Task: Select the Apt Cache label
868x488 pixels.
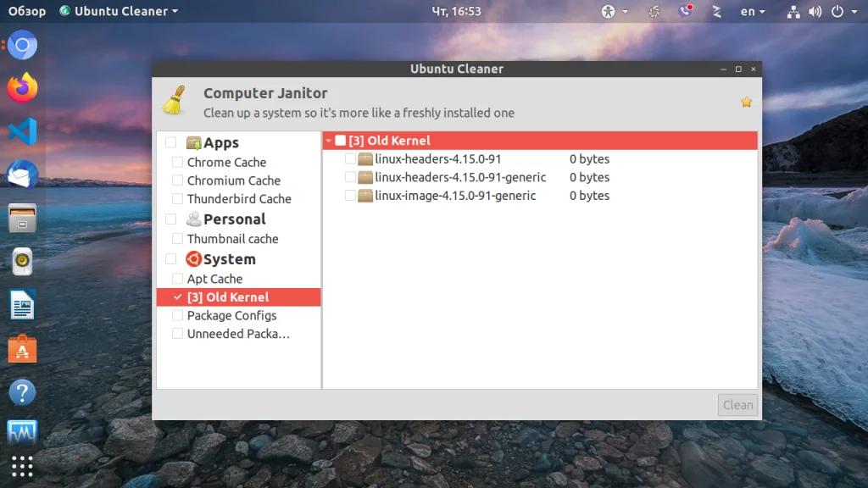Action: click(214, 279)
